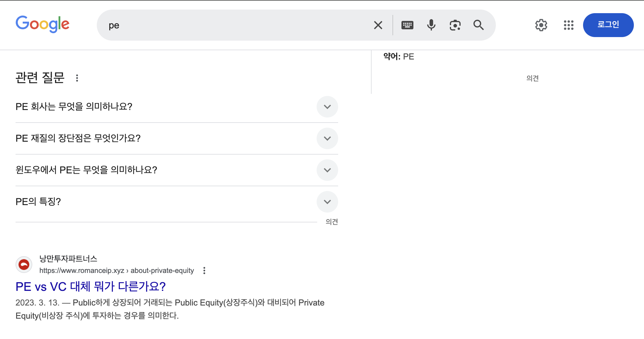Expand 'PE의 특징?' question

tap(327, 202)
